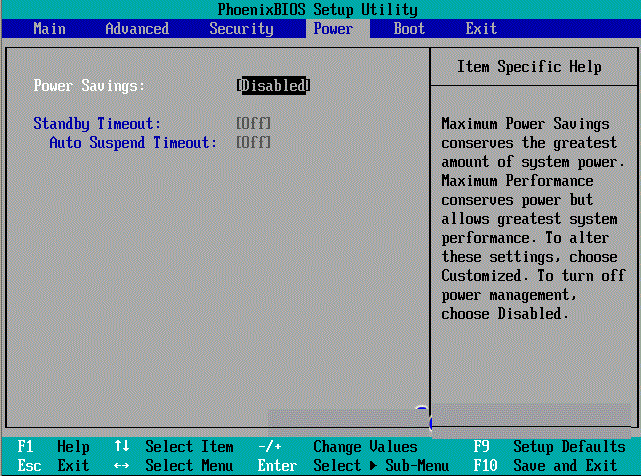Select the highlighted Power tab
The height and width of the screenshot is (476, 641).
coord(333,29)
